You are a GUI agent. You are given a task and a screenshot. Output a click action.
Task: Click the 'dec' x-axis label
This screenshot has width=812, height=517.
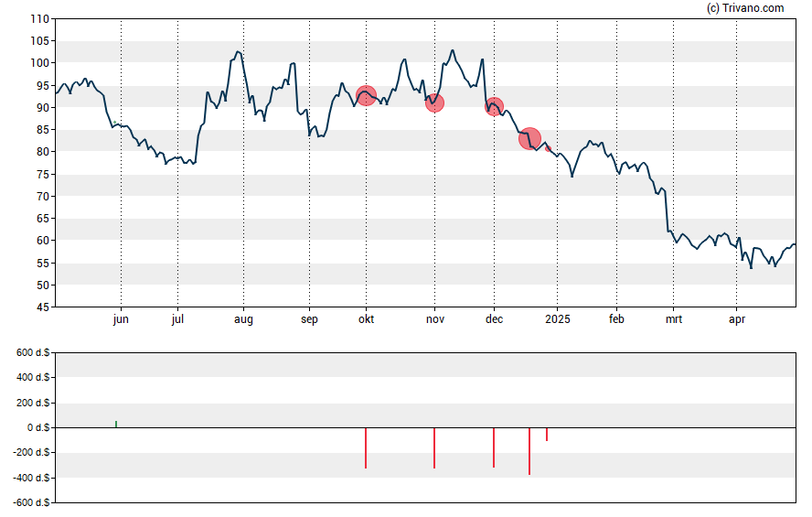(494, 319)
